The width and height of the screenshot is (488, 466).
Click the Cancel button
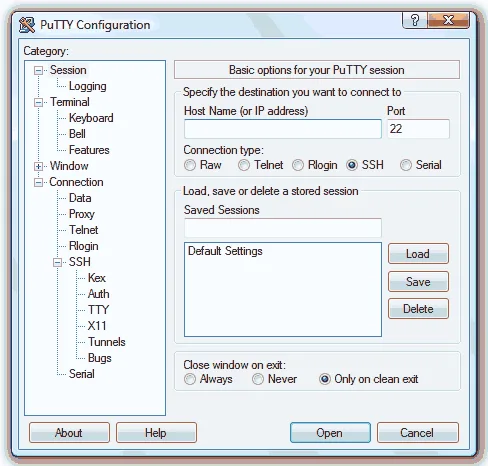point(418,433)
